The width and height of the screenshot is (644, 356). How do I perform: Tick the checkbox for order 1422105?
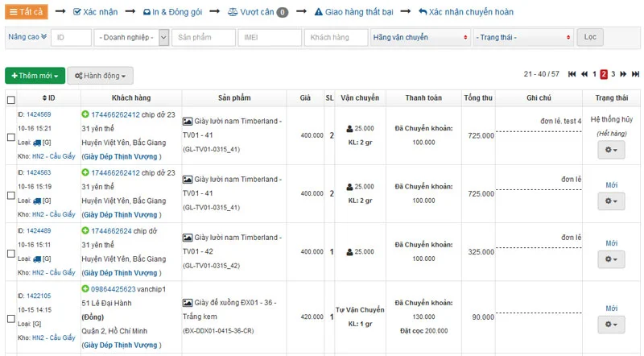11,319
